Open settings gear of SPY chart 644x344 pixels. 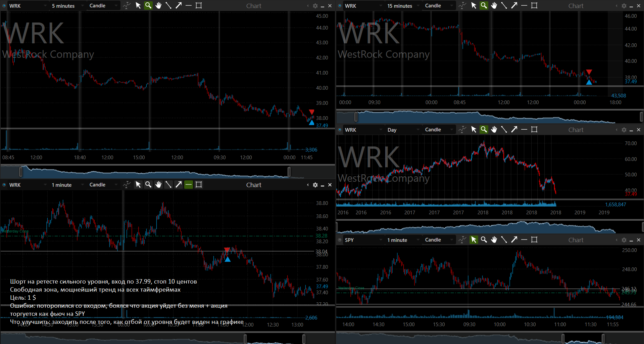[x=624, y=240]
